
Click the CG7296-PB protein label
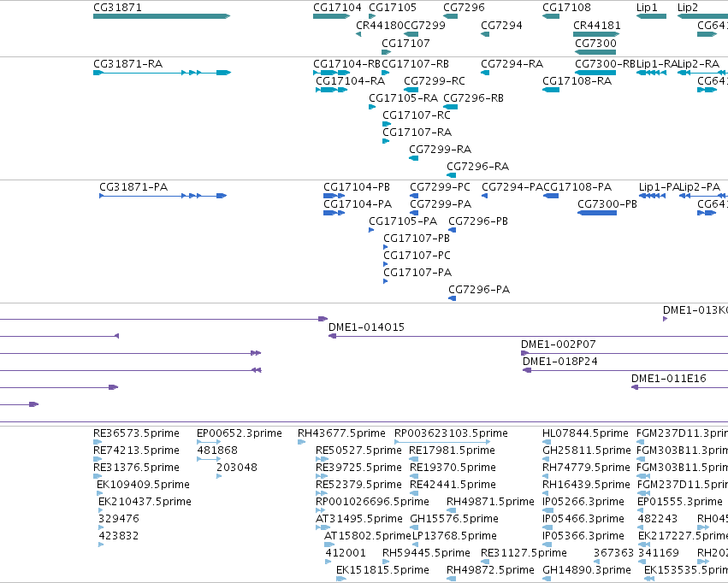point(478,221)
